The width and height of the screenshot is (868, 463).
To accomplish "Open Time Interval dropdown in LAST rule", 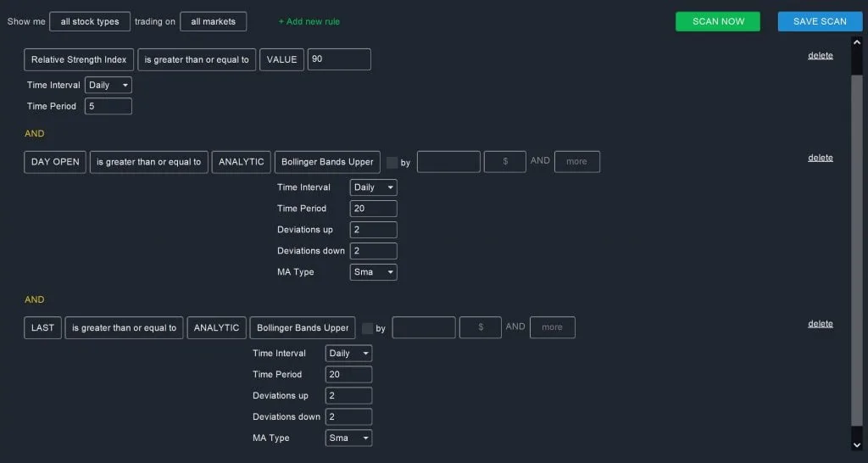I will click(348, 354).
